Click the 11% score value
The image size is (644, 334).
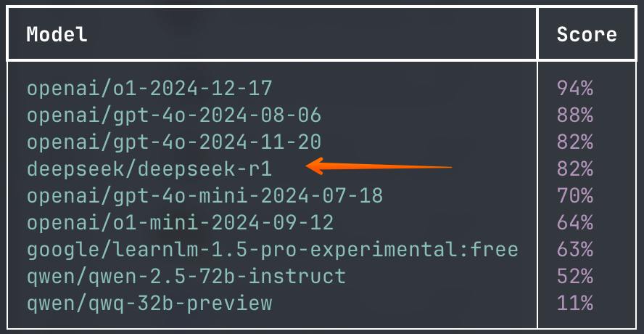tap(575, 304)
